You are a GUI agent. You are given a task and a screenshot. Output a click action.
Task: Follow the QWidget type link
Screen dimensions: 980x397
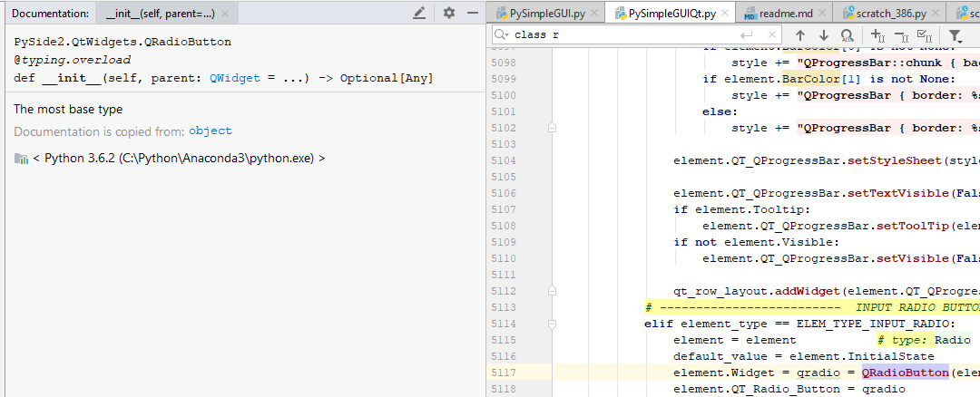(234, 79)
